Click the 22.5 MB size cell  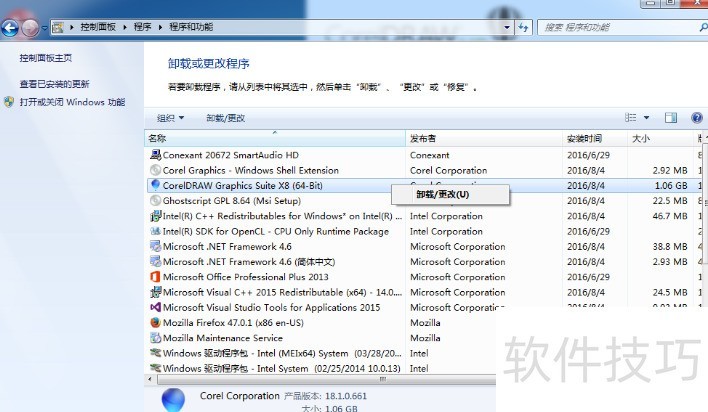point(670,201)
